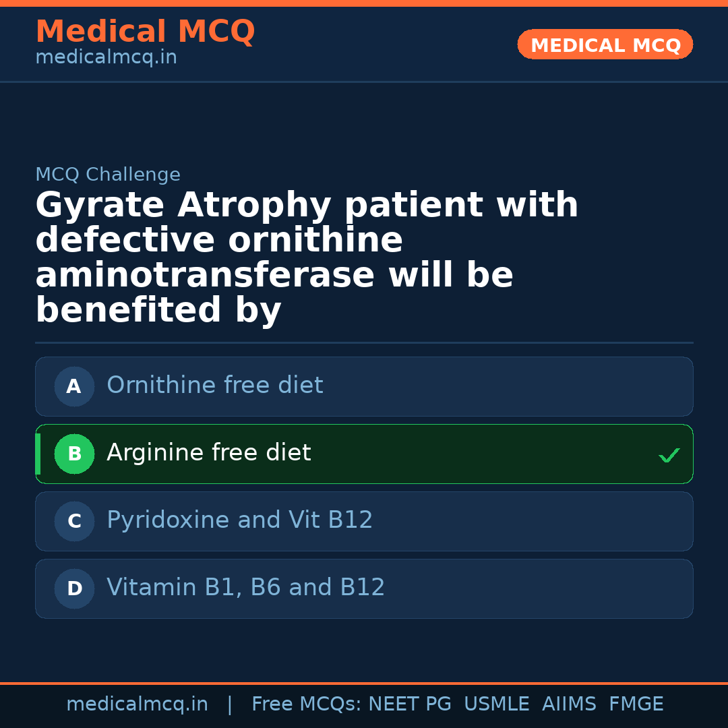Click the circular C badge icon
728x728 pixels.
click(x=74, y=521)
